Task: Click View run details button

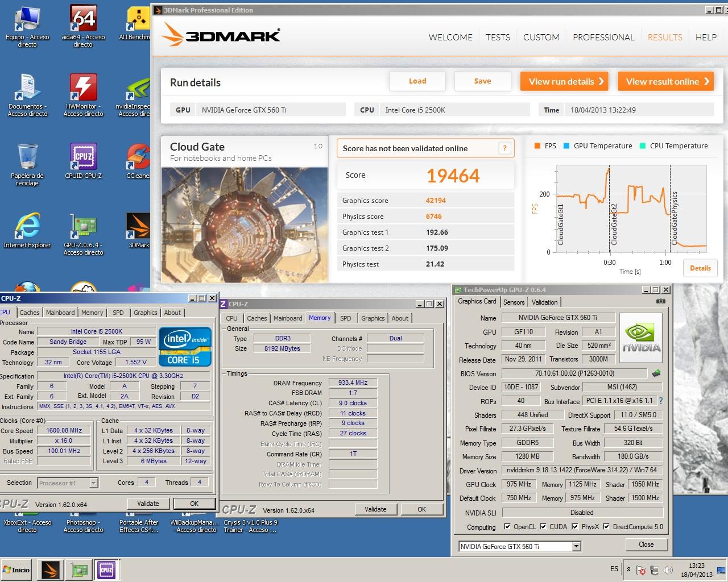Action: coord(564,81)
